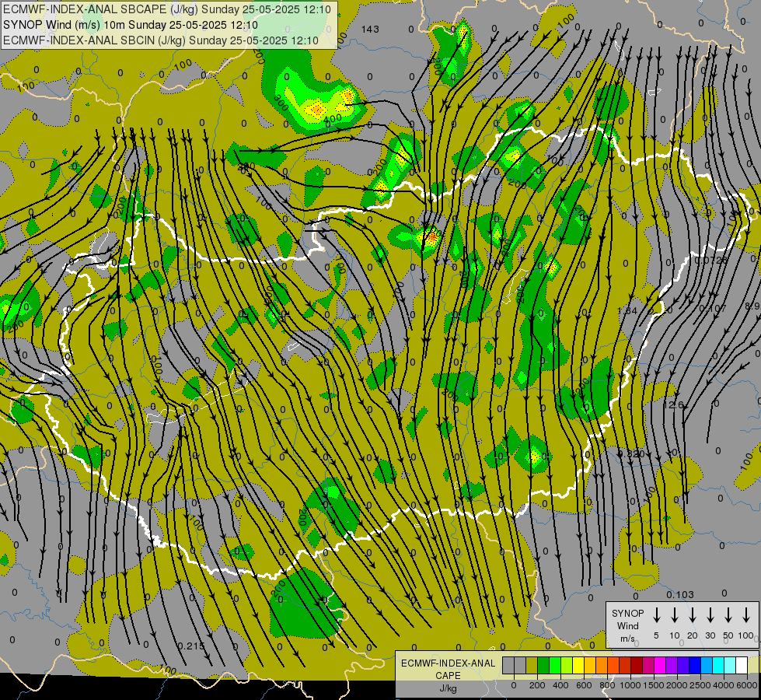Click the 0.320 value on the map

pyautogui.click(x=631, y=453)
